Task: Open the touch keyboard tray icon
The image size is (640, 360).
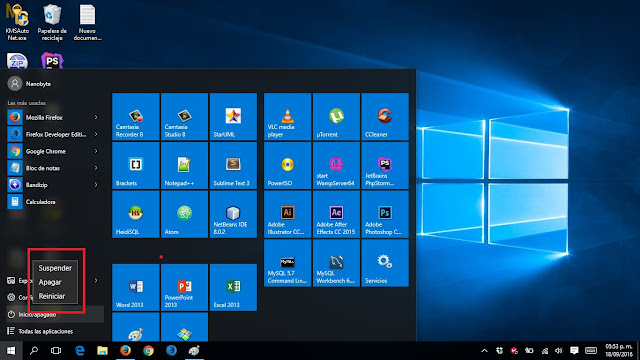Action: tap(591, 351)
